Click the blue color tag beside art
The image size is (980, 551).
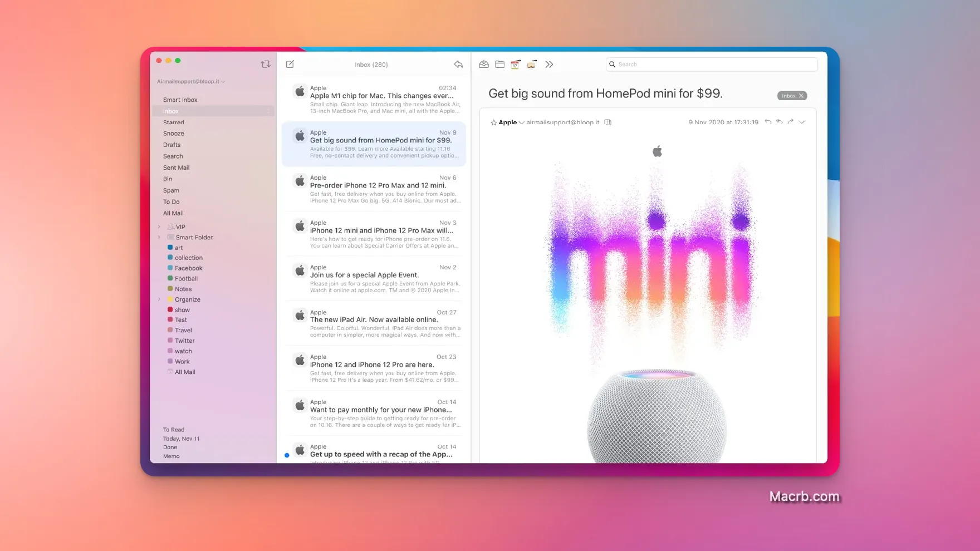170,248
